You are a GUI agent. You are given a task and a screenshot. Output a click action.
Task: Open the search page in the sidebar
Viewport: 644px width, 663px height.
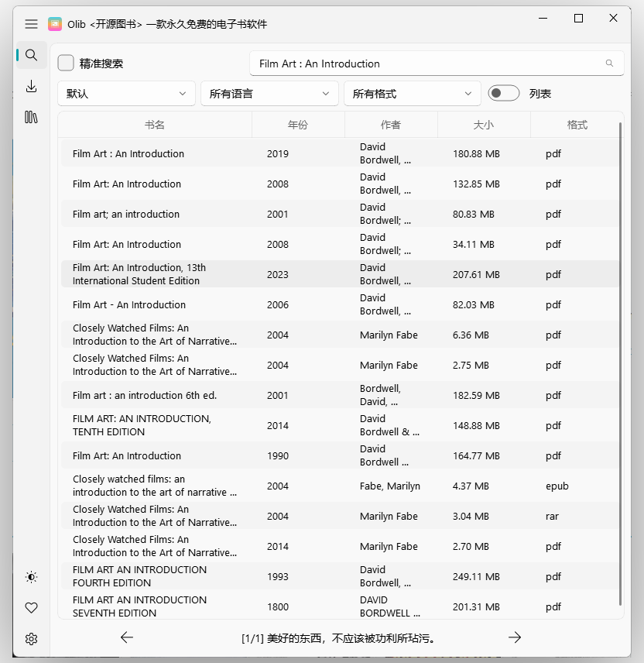point(31,55)
